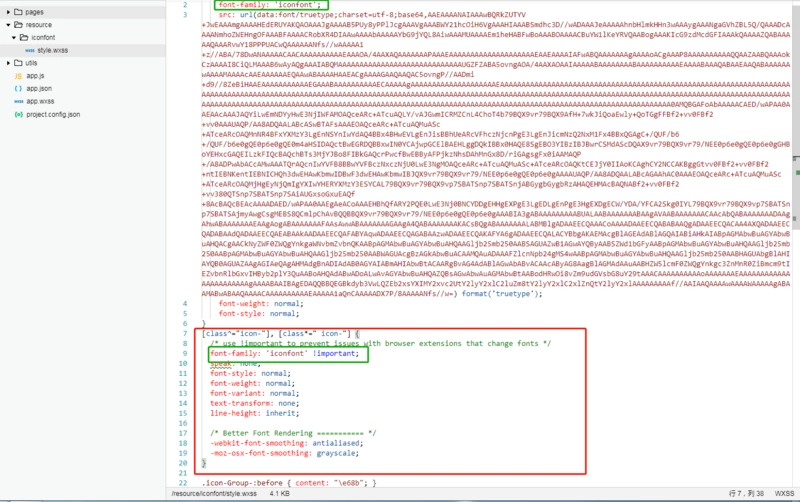
Task: Click line number 7 in the gutter
Action: click(185, 334)
